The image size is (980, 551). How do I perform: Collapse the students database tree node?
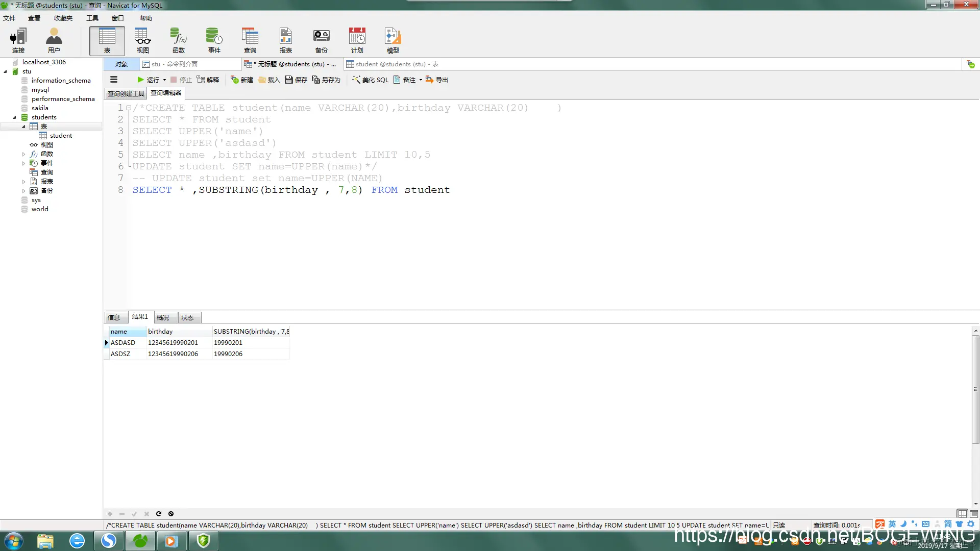(x=14, y=117)
